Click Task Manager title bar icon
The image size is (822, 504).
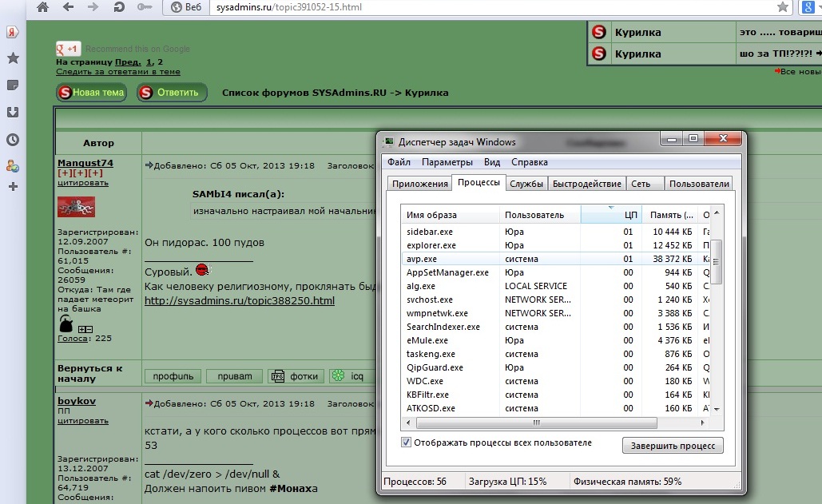[x=388, y=142]
